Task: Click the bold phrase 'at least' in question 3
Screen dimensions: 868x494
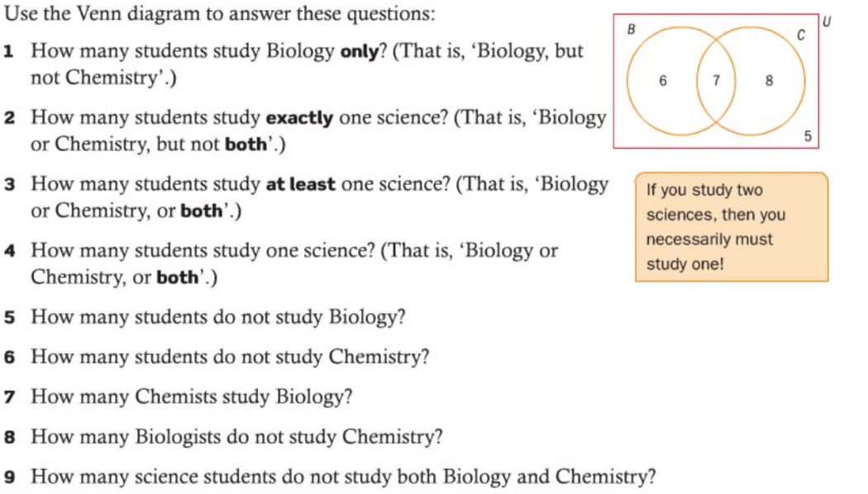Action: pyautogui.click(x=300, y=184)
